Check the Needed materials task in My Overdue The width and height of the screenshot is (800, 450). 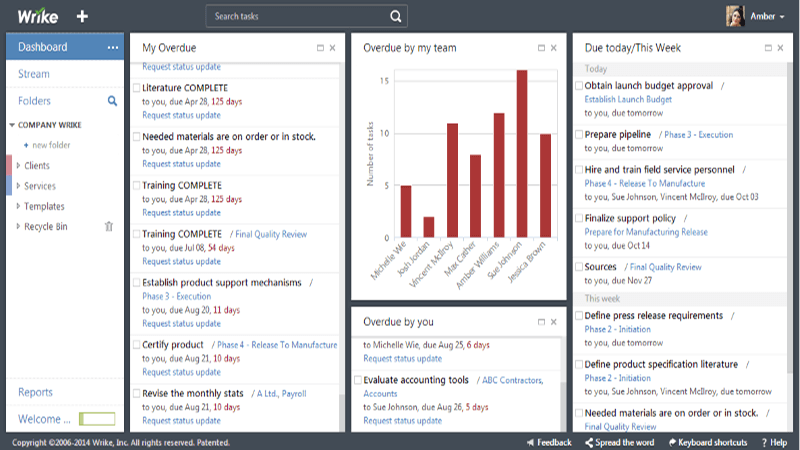(x=137, y=137)
